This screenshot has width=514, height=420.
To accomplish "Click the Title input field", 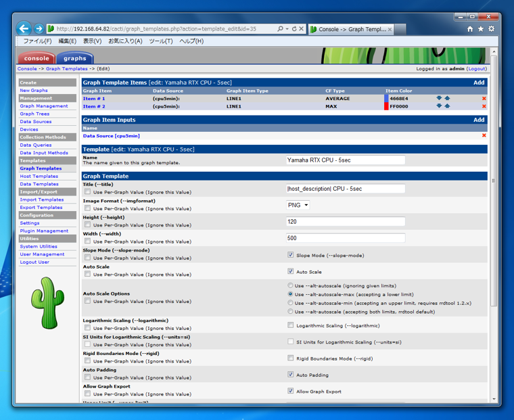I will pos(346,189).
